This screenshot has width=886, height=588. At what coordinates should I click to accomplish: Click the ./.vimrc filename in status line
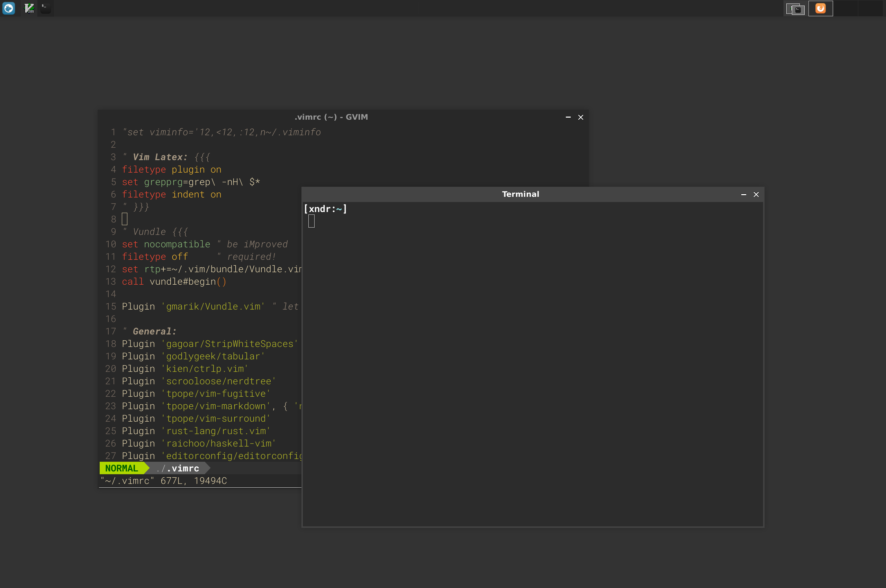tap(178, 468)
